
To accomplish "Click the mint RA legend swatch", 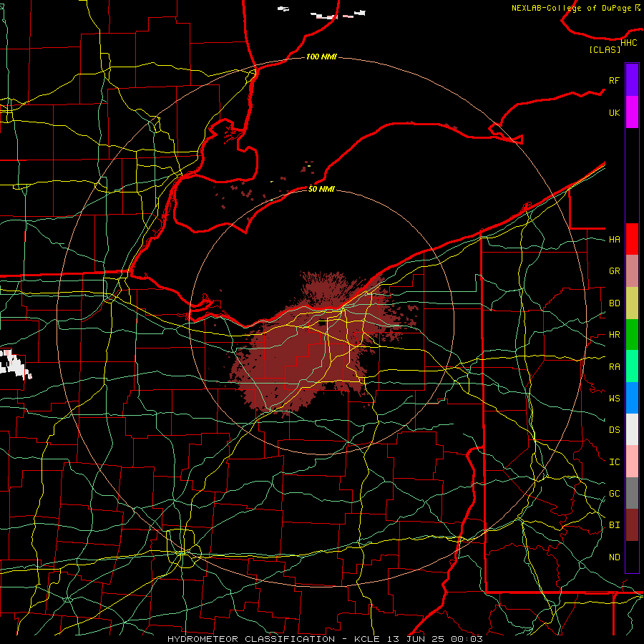I will tap(632, 366).
